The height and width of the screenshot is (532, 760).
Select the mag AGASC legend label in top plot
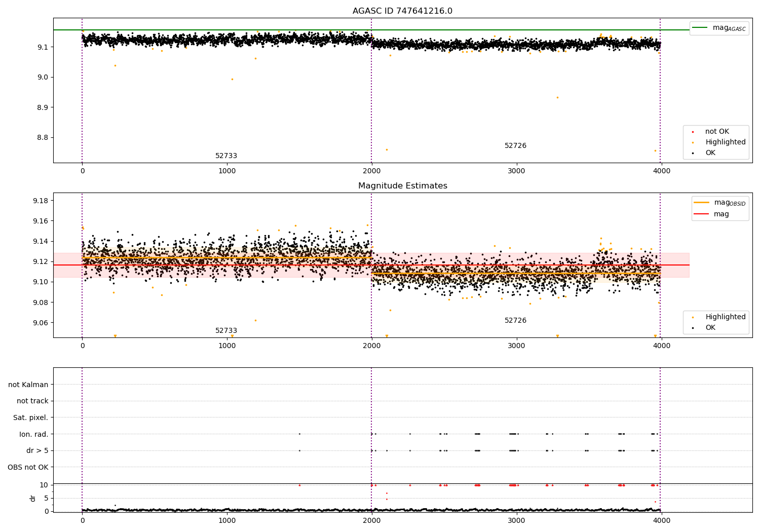729,28
